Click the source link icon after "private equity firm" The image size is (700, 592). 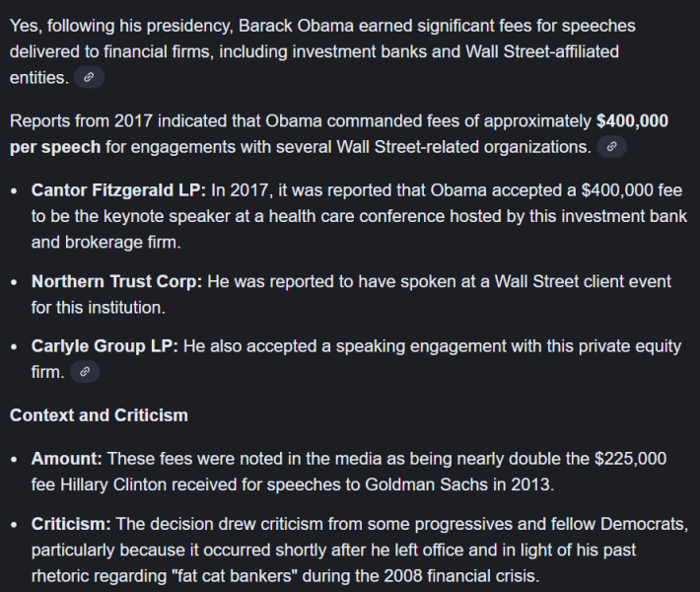point(85,372)
